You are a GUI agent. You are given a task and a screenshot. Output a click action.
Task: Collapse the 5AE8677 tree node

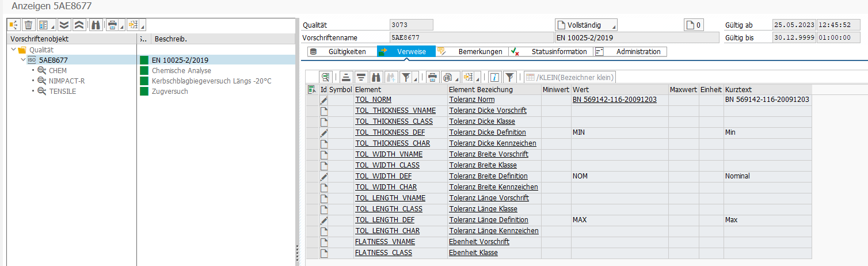22,60
